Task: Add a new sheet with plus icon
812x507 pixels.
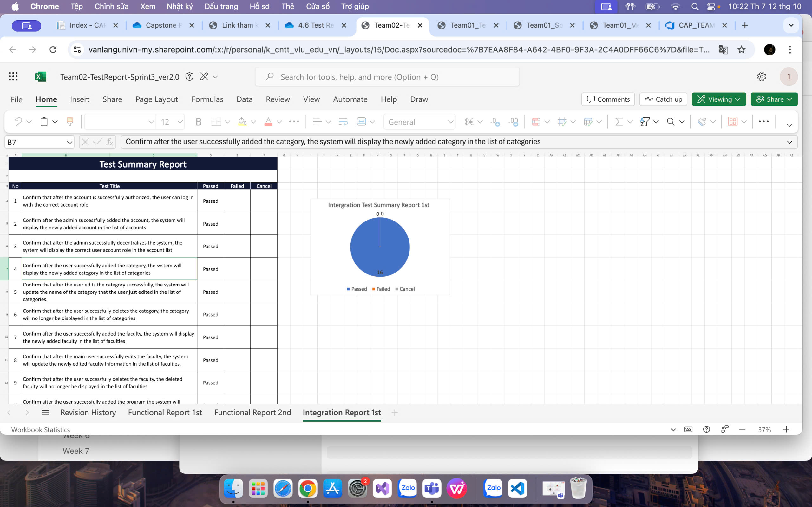Action: pos(395,413)
